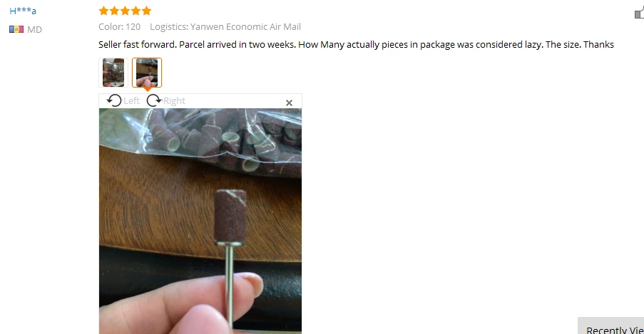Select the highlighted second review thumbnail

147,73
